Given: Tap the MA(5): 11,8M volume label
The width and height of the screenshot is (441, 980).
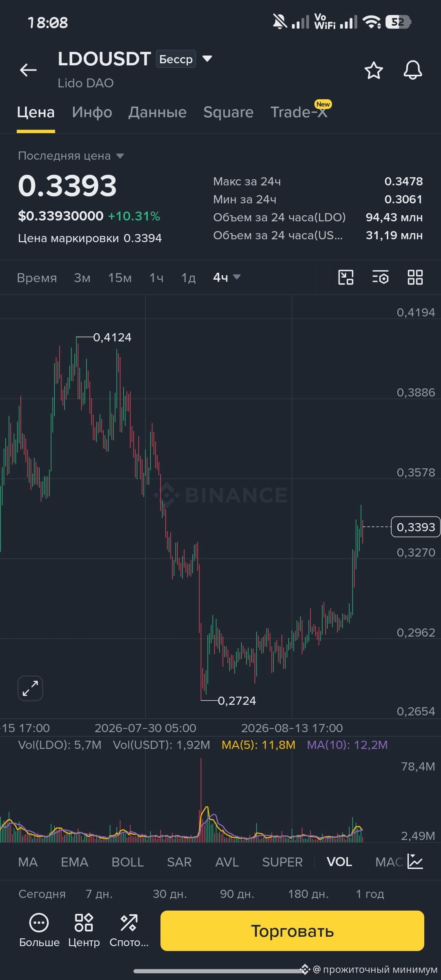Looking at the screenshot, I should pos(258,745).
